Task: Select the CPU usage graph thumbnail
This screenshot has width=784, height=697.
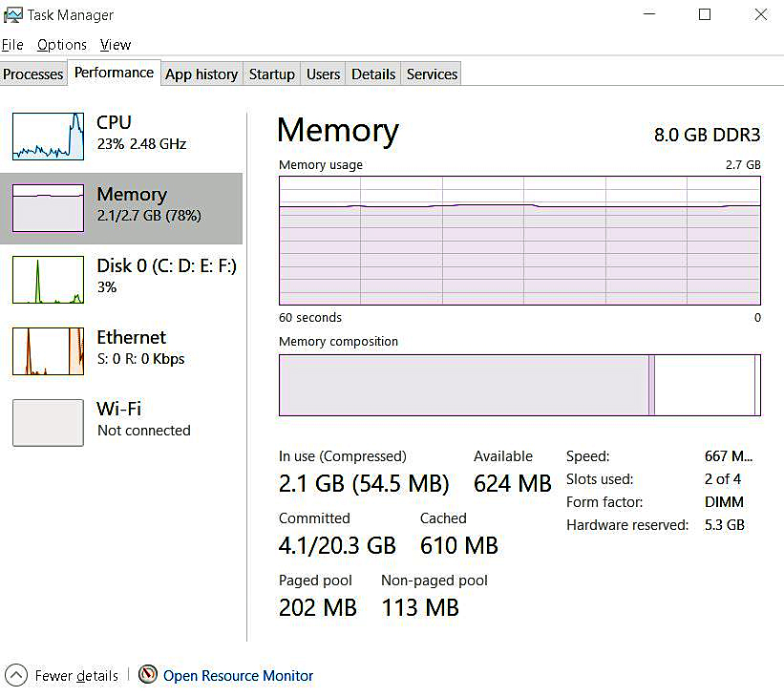Action: point(48,137)
